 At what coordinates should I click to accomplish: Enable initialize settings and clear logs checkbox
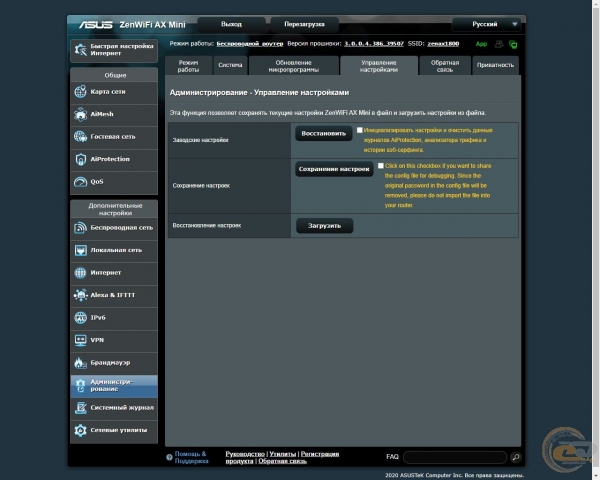360,130
